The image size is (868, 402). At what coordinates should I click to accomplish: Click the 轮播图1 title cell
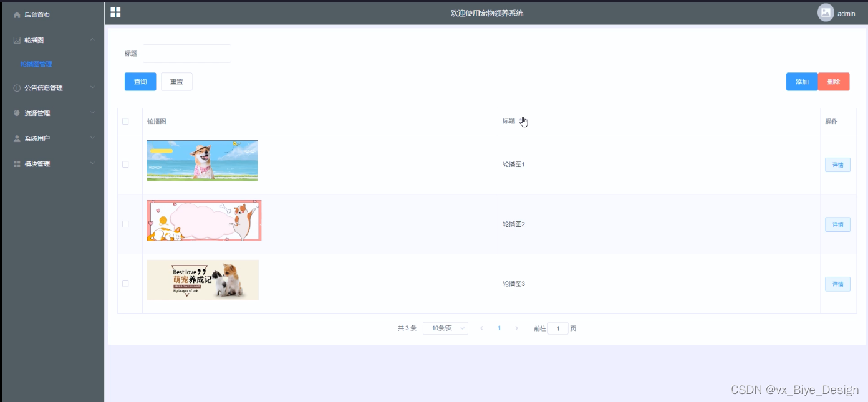(x=514, y=165)
